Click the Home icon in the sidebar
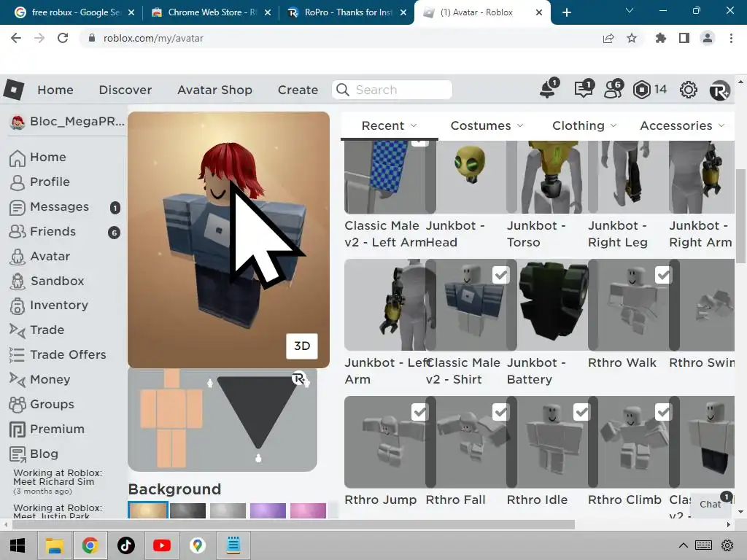747x560 pixels. tap(18, 157)
